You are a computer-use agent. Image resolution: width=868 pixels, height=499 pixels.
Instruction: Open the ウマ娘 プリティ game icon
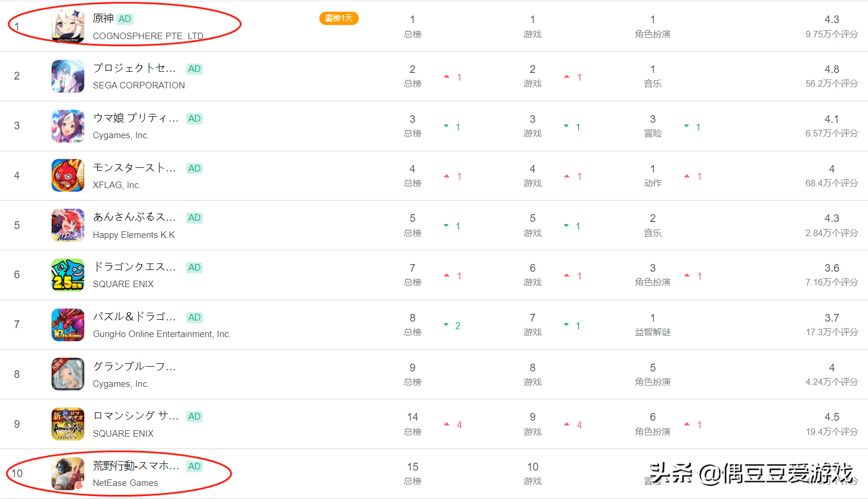coord(68,126)
